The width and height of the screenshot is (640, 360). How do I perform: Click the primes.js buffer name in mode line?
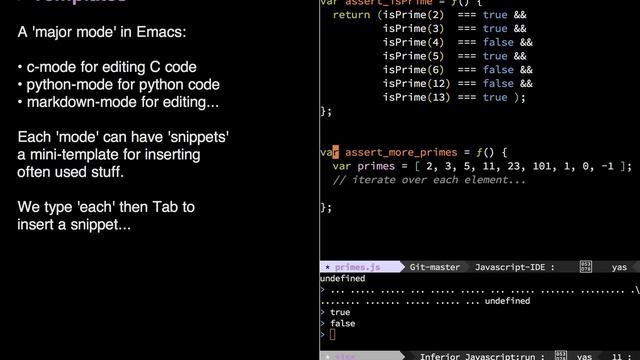click(x=358, y=267)
